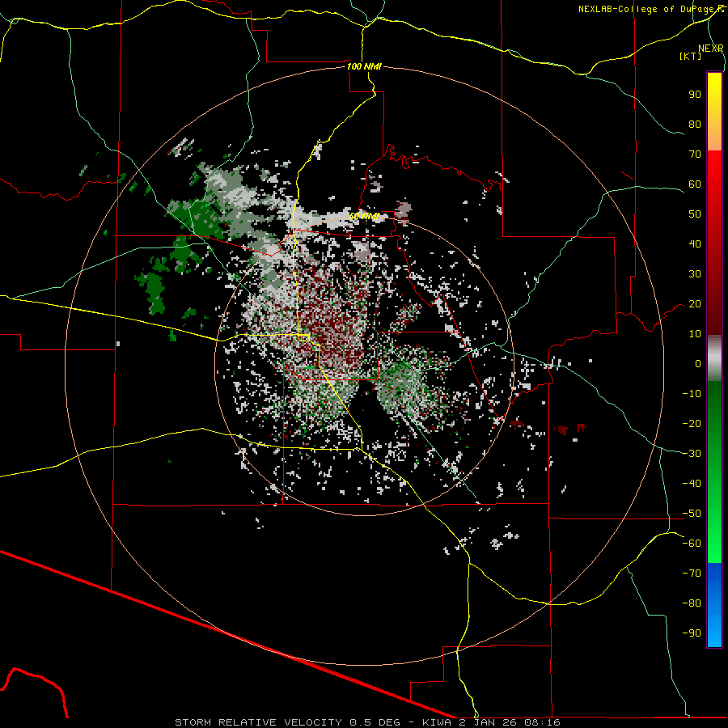Click the -90 value on the velocity scale
The width and height of the screenshot is (728, 728).
692,633
